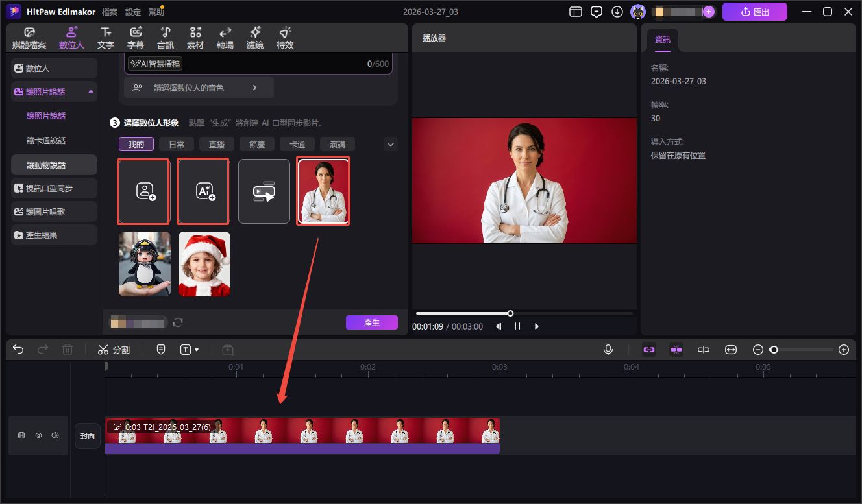Open the 濾鏡 (filters) panel

(254, 37)
